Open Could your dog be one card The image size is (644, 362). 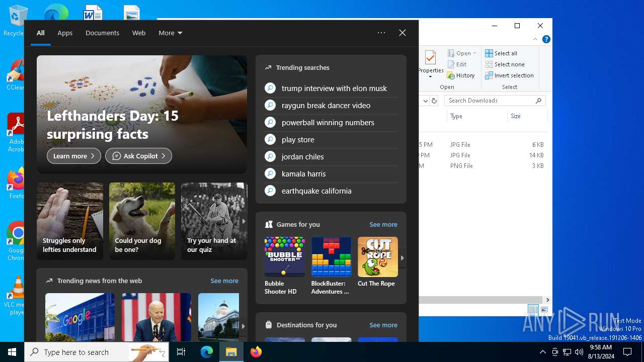pyautogui.click(x=142, y=221)
